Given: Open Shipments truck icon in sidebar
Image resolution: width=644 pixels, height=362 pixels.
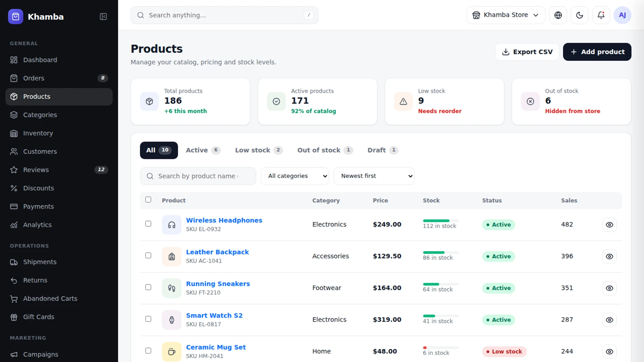Looking at the screenshot, I should 14,262.
